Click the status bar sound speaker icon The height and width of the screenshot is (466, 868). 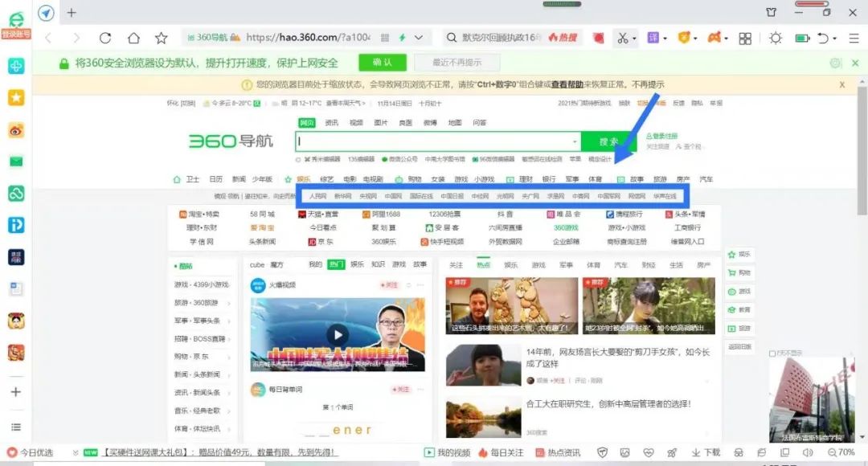pos(808,452)
